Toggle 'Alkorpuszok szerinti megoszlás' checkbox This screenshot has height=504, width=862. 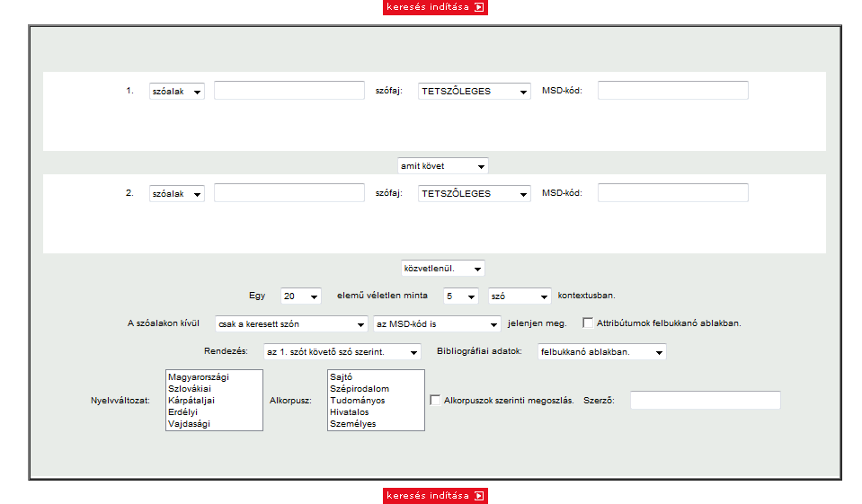[x=435, y=401]
